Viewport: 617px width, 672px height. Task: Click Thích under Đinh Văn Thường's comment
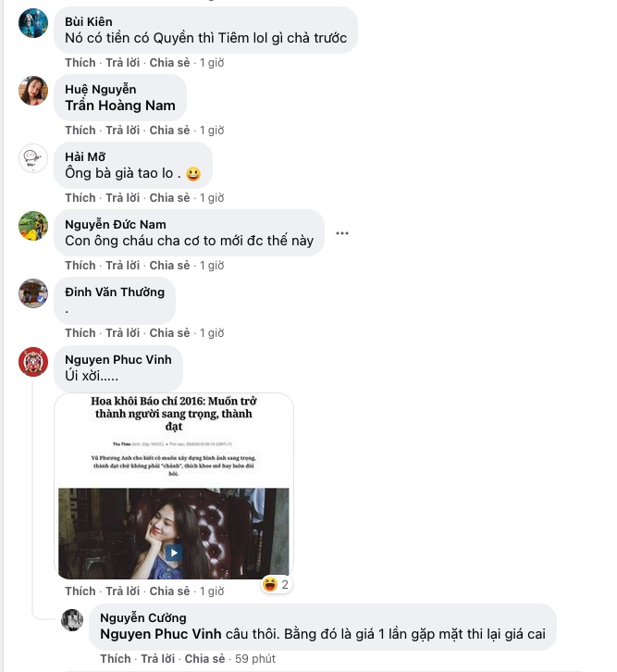click(x=80, y=333)
